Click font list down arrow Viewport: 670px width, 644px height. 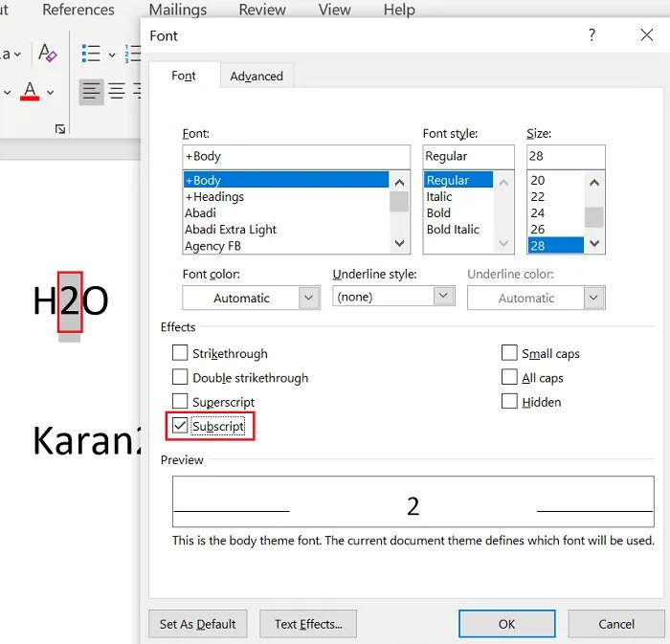click(x=399, y=243)
